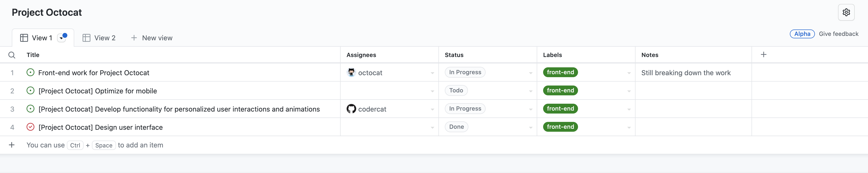
Task: Click the open issue icon for Front-end work
Action: (x=30, y=72)
